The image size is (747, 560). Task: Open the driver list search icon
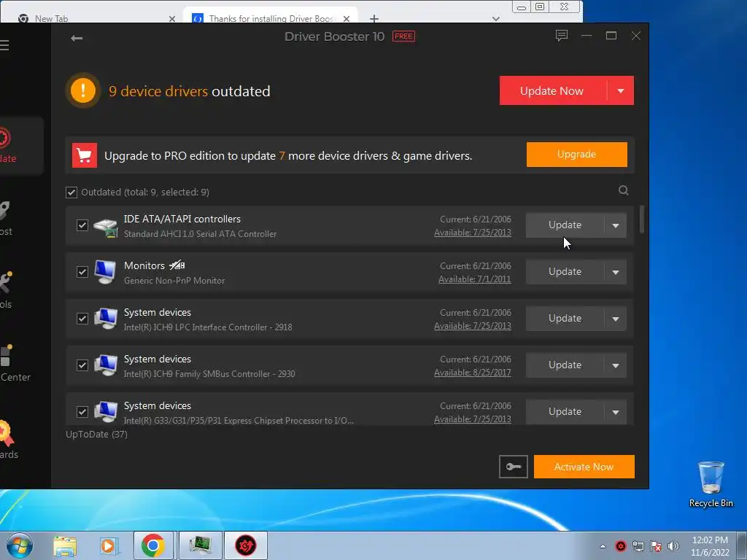coord(623,190)
